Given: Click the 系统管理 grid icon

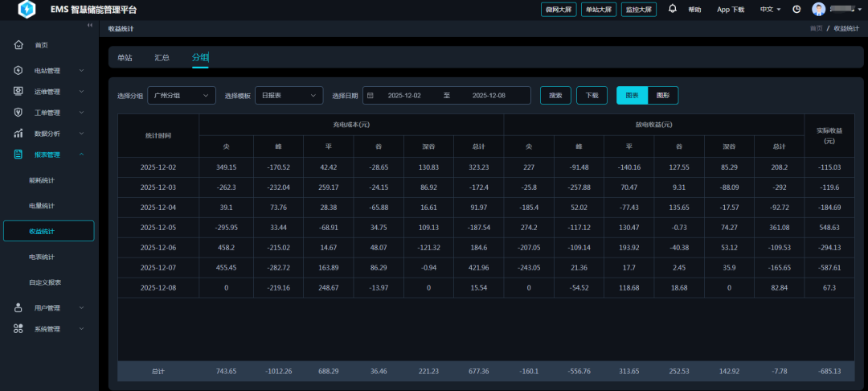Looking at the screenshot, I should coord(18,328).
